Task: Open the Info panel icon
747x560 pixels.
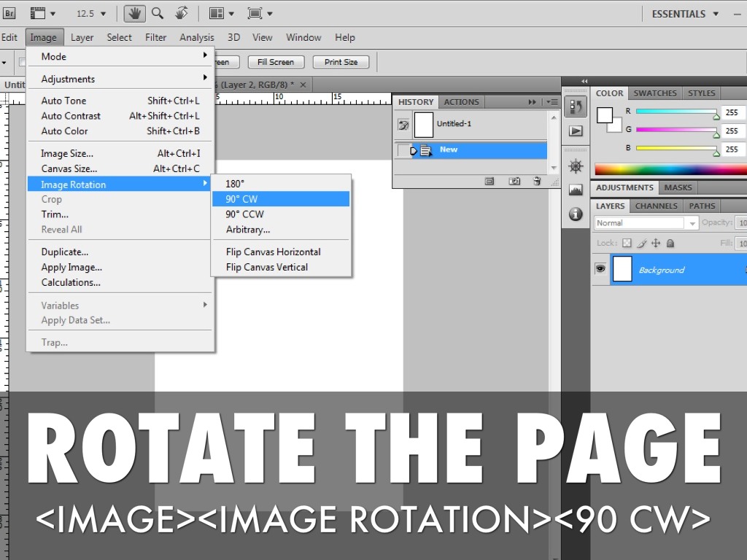Action: [576, 214]
